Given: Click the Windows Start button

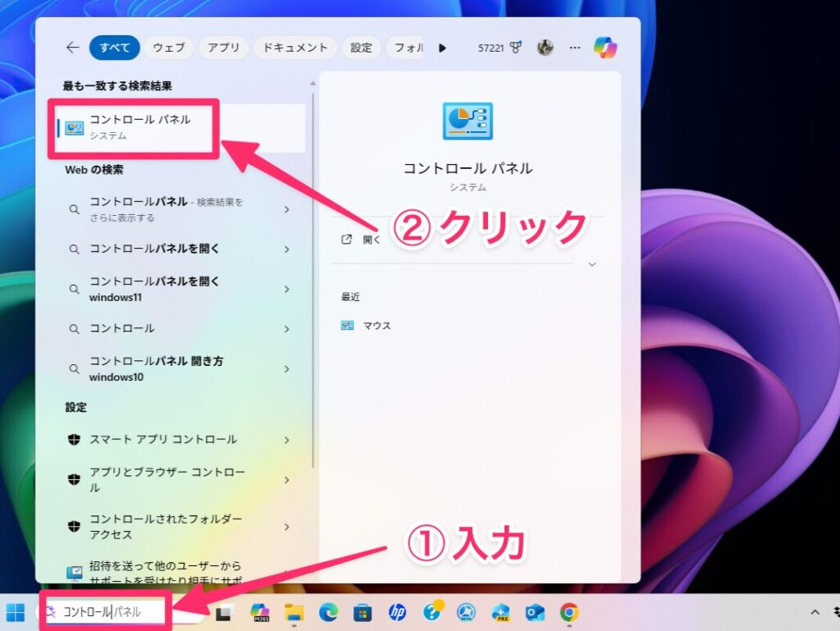Looking at the screenshot, I should point(16,612).
